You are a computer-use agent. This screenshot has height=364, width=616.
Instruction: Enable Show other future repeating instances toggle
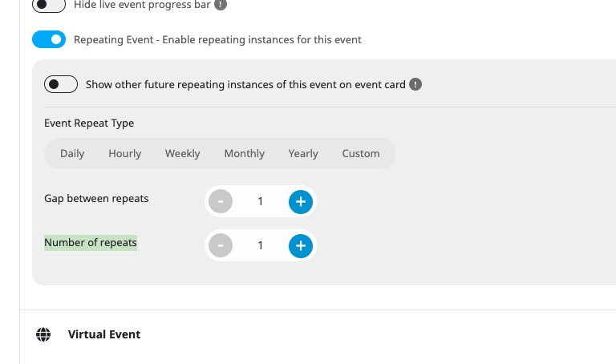point(61,84)
